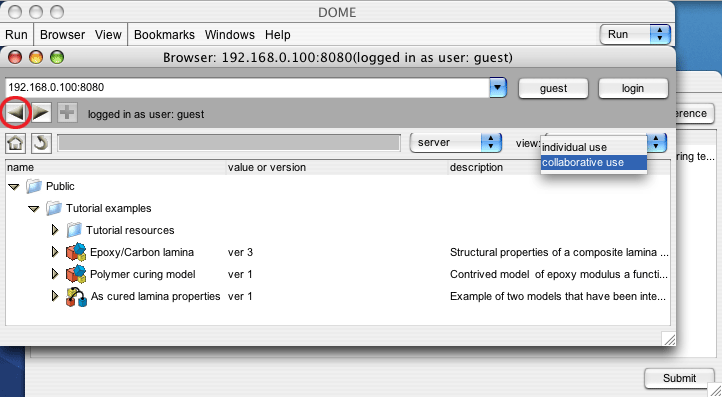Viewport: 722px width, 397px height.
Task: Click the gray path field beside refresh
Action: [229, 143]
